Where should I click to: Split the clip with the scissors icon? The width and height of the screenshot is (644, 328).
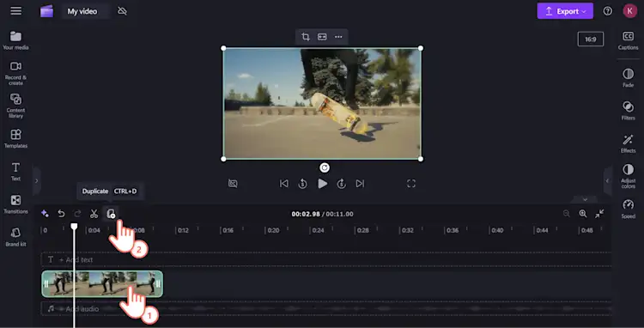[x=94, y=214]
